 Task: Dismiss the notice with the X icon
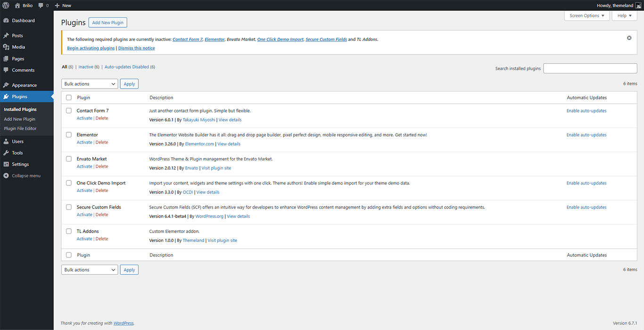click(x=629, y=38)
